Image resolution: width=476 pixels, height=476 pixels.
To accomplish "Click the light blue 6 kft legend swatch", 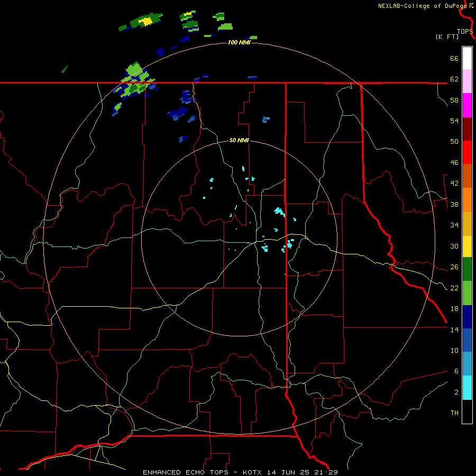I will click(467, 364).
